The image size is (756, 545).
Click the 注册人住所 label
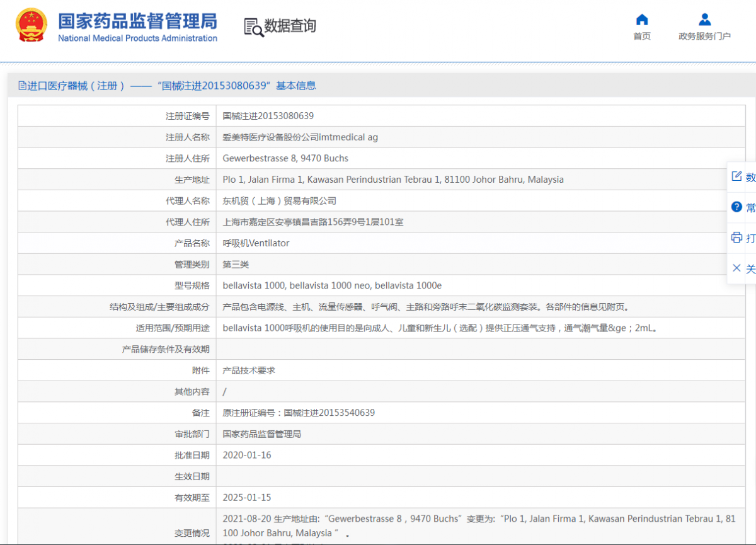pos(188,158)
